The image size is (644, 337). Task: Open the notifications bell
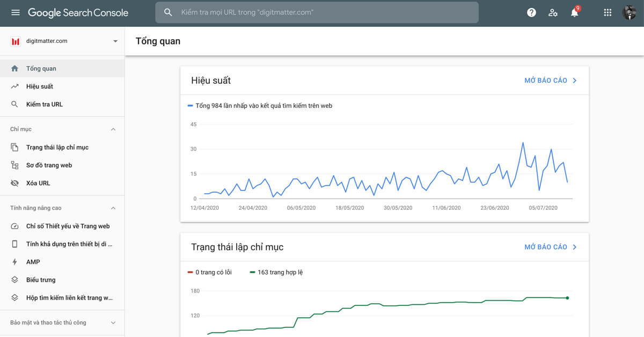pyautogui.click(x=574, y=13)
